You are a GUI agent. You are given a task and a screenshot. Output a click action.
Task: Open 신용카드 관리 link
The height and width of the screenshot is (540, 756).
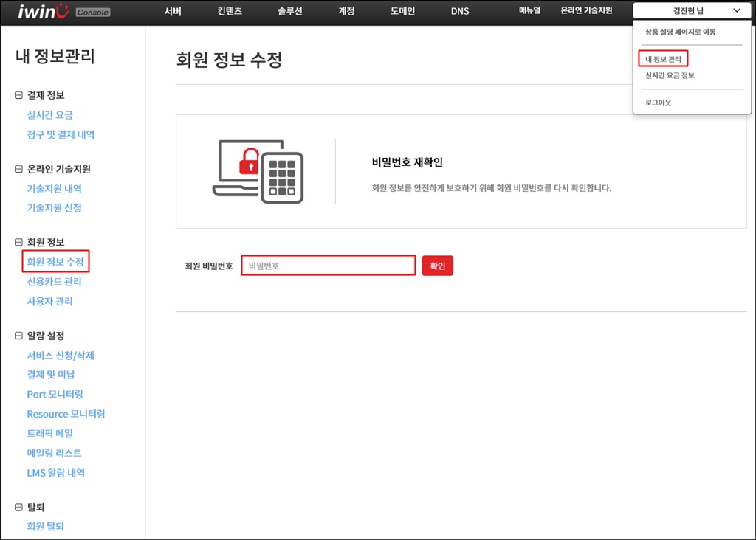point(54,282)
